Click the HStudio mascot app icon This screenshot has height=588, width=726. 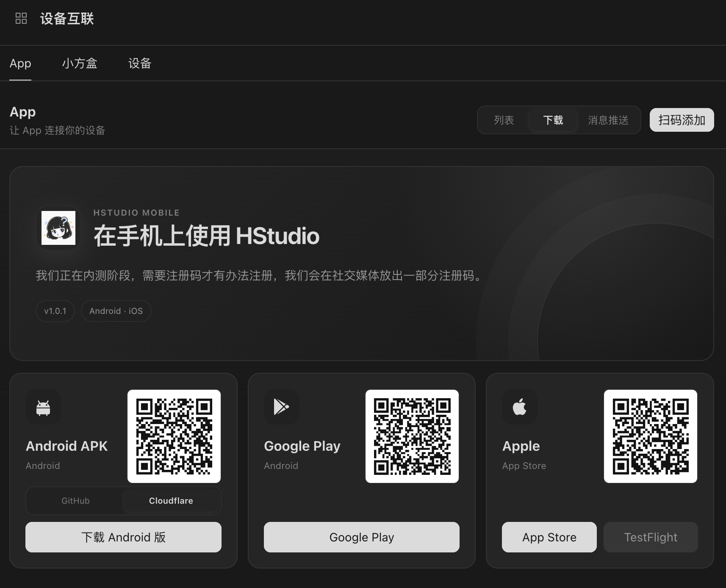(58, 228)
